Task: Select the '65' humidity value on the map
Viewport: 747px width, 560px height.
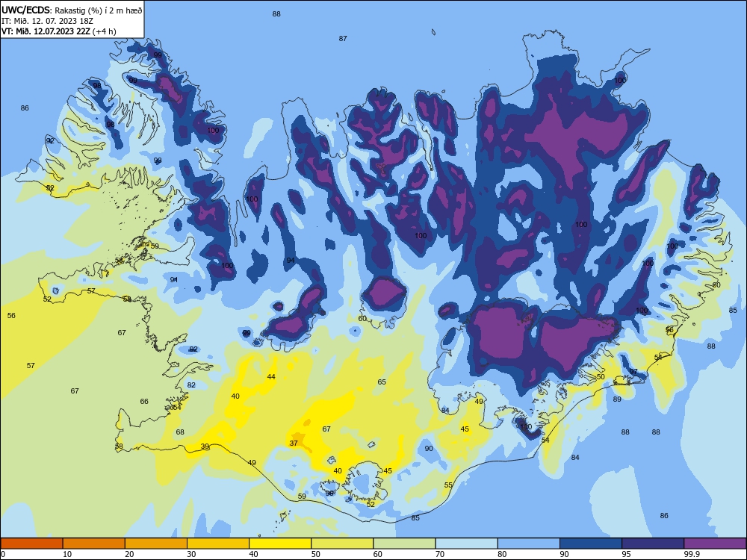Action: click(382, 382)
